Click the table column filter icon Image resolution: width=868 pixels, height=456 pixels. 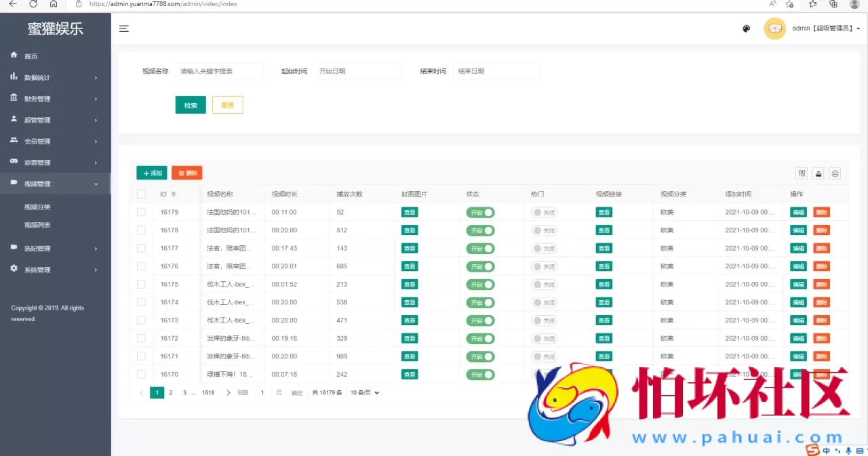tap(802, 173)
